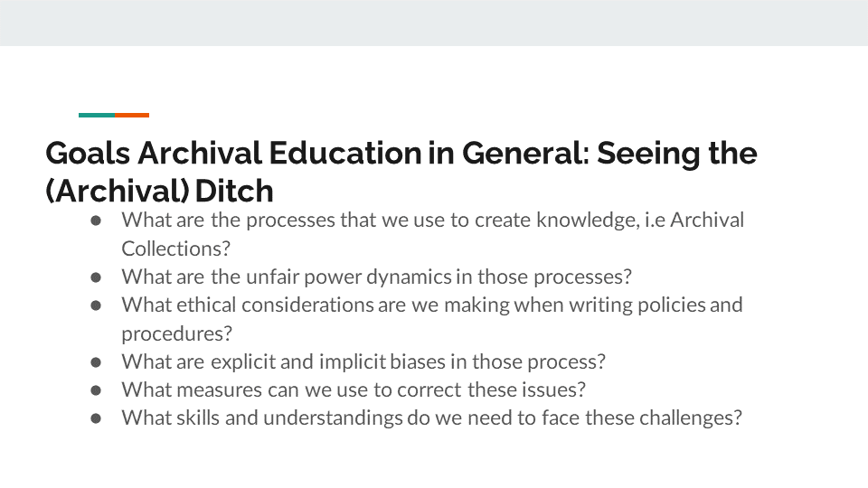Click the "(Archival) Ditch" title line
The width and height of the screenshot is (868, 488).
(159, 191)
